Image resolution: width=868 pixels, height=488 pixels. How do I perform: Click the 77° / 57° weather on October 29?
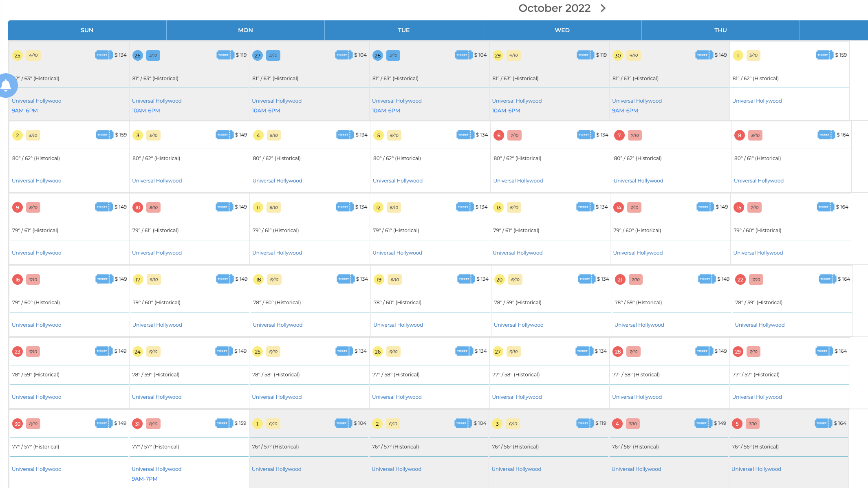[756, 374]
